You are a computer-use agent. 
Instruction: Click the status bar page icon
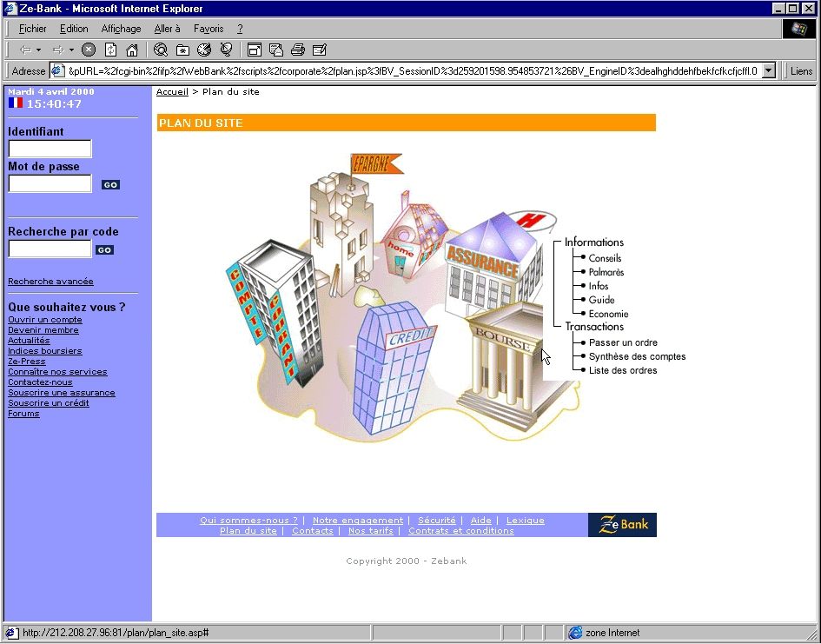11,633
